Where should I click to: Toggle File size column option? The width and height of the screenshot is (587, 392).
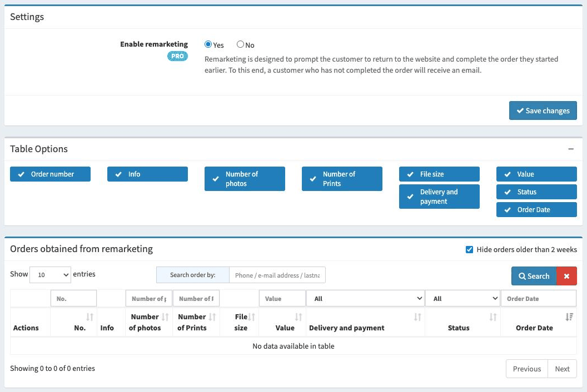click(x=440, y=174)
